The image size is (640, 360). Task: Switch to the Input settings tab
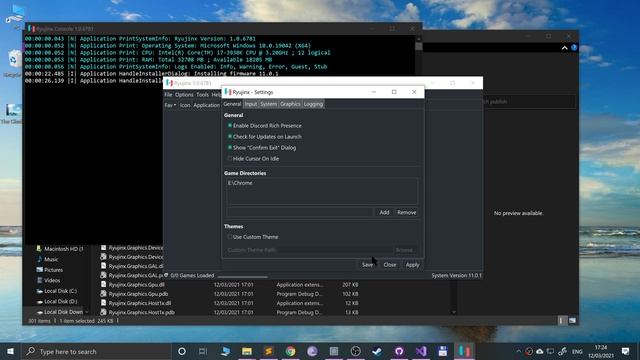pyautogui.click(x=251, y=104)
